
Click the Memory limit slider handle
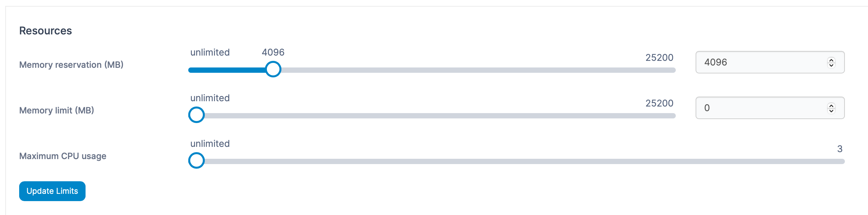point(197,115)
